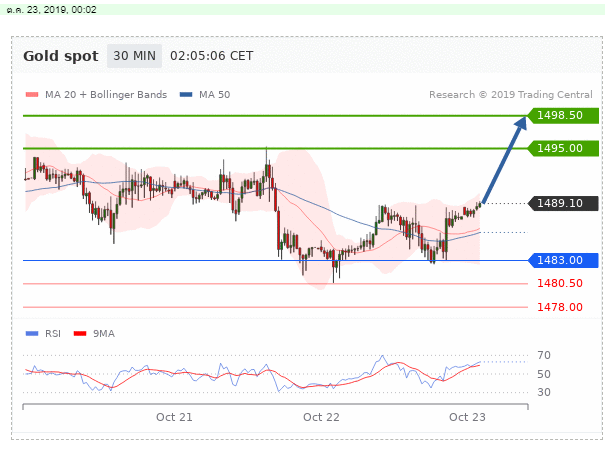This screenshot has width=605, height=450.
Task: Select the MA 50 legend label
Action: (215, 95)
